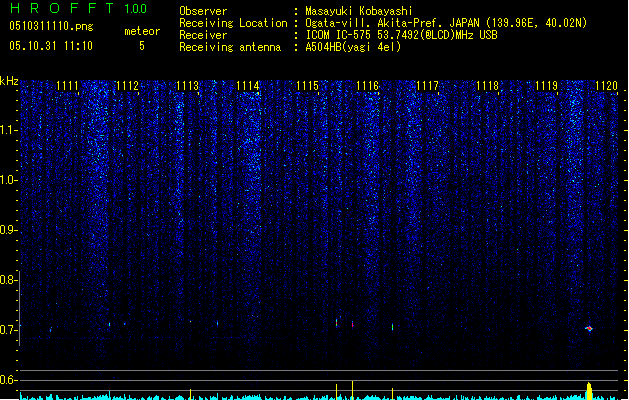Select the A504HB(yagi 4el) antenna text
629x400 pixels.
[x=353, y=47]
